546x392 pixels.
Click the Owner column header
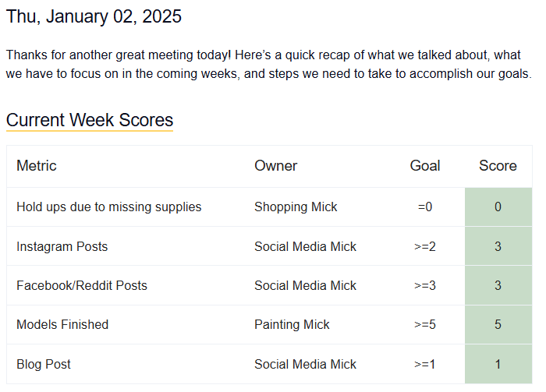coord(275,165)
